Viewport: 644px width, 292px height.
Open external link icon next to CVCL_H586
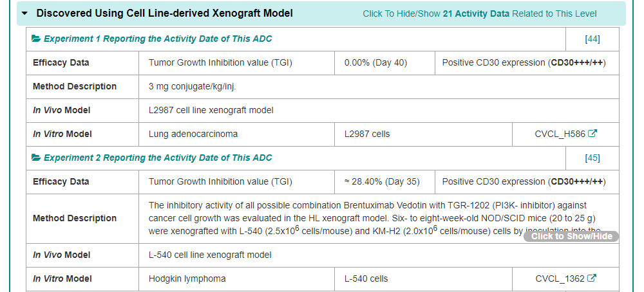(593, 134)
